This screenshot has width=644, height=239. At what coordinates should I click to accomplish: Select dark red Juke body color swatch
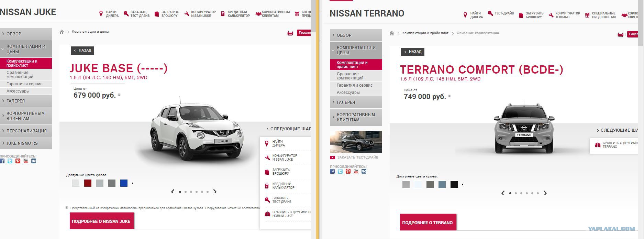click(x=88, y=183)
